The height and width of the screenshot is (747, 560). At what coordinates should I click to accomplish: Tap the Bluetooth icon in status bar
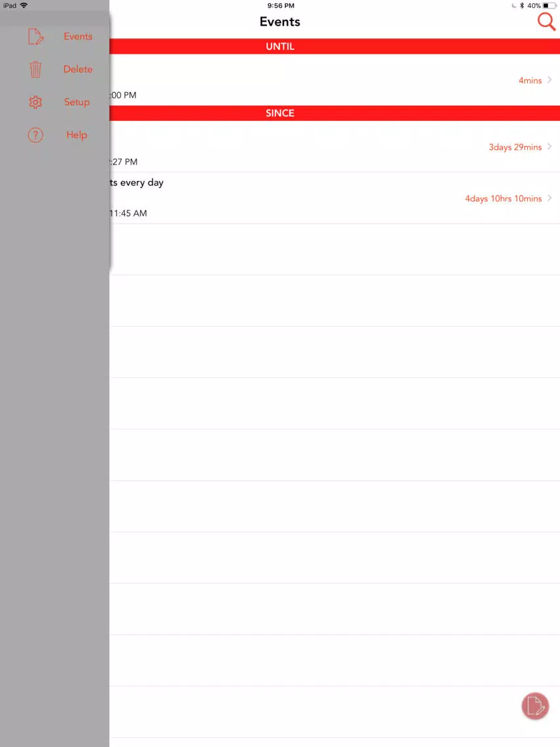(x=522, y=6)
